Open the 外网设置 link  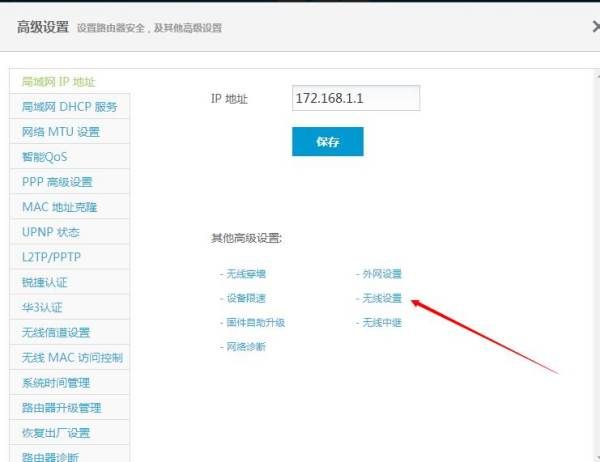pyautogui.click(x=381, y=274)
